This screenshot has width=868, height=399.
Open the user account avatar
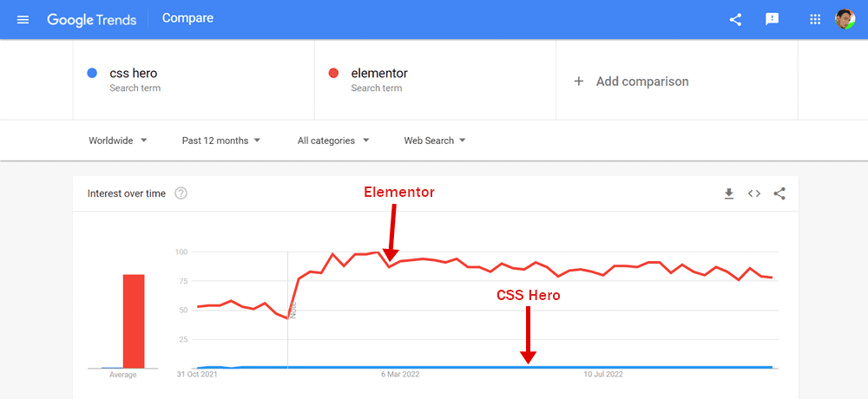coord(845,19)
